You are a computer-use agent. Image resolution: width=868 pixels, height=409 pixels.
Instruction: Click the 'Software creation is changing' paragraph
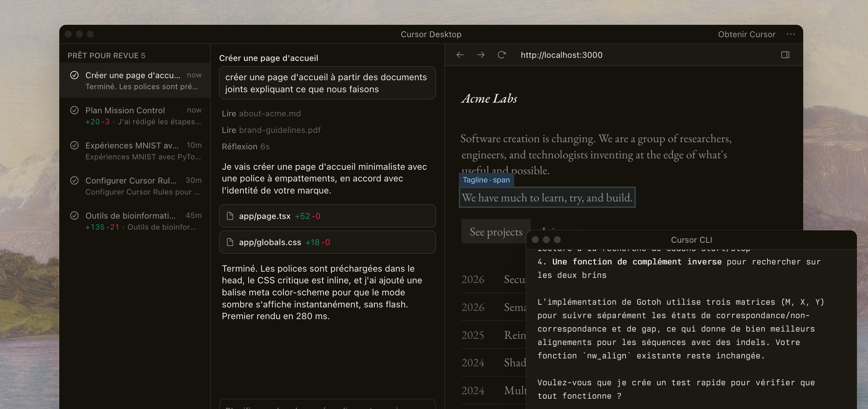click(x=596, y=154)
